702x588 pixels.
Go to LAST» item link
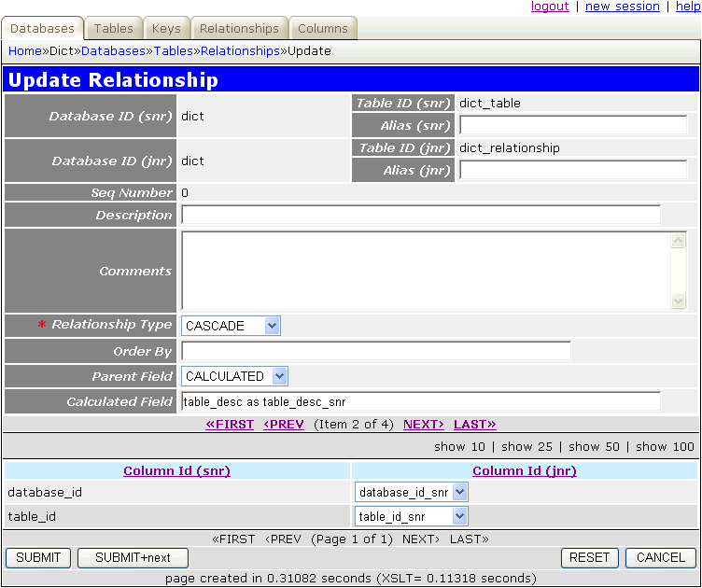(475, 425)
